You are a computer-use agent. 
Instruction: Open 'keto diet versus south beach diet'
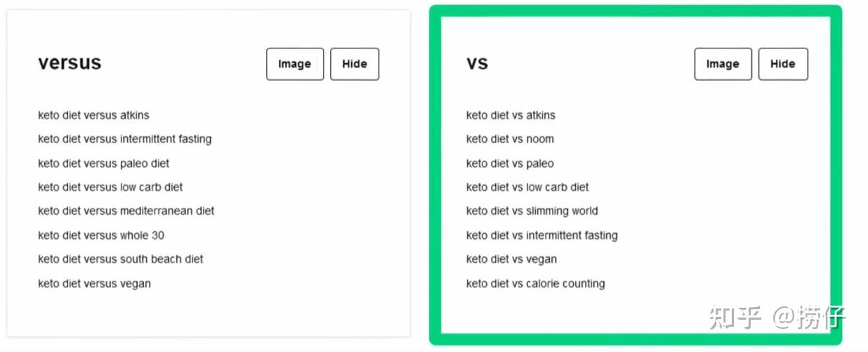pos(120,259)
